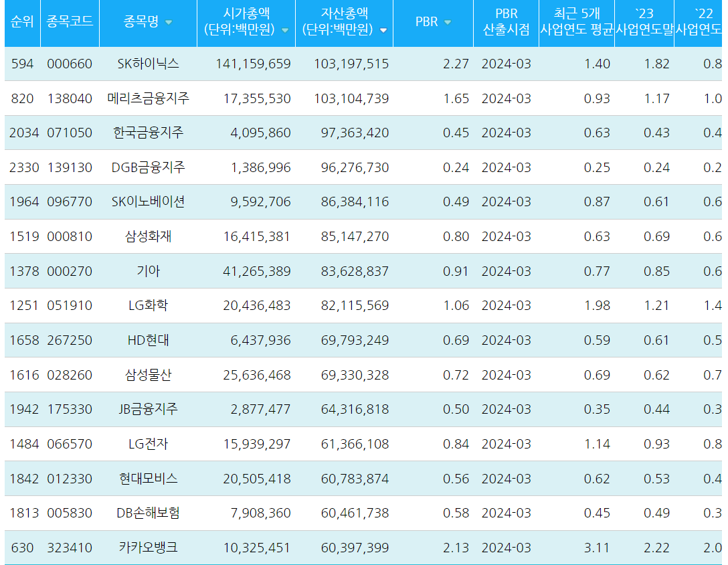
Task: Select stock code 000810
Action: pyautogui.click(x=70, y=236)
